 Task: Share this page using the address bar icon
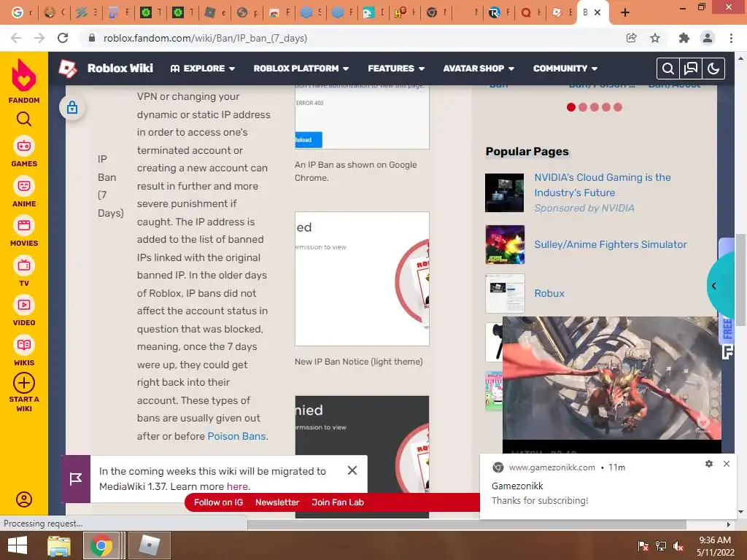(x=632, y=38)
